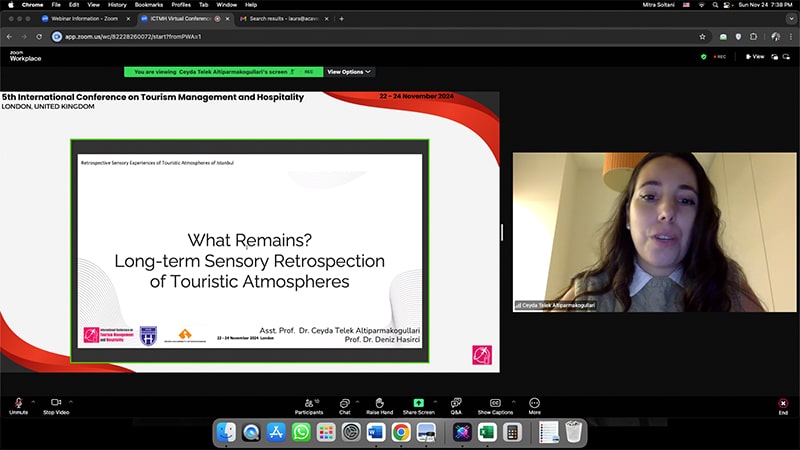Click the red End meeting button
Viewport: 800px width, 450px height.
click(x=783, y=403)
